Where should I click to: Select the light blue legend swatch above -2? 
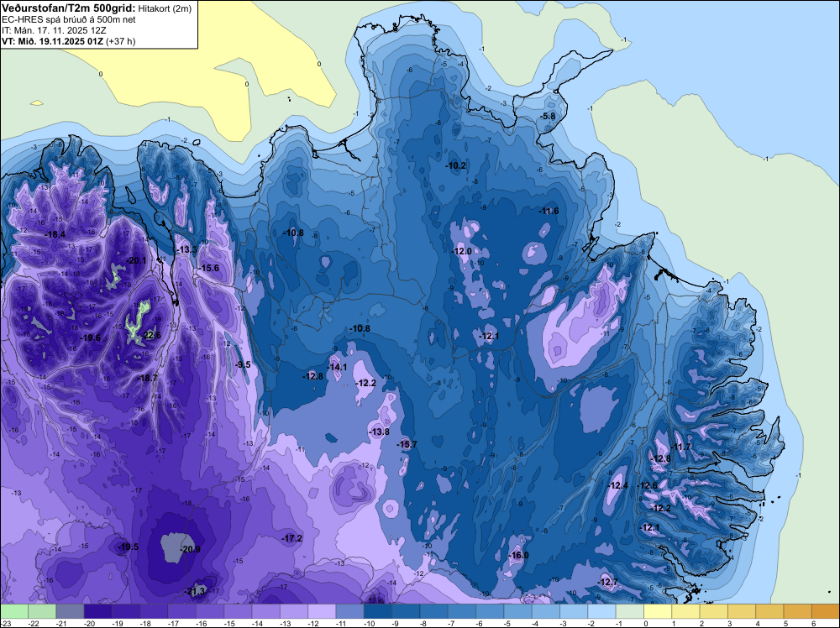(601, 611)
